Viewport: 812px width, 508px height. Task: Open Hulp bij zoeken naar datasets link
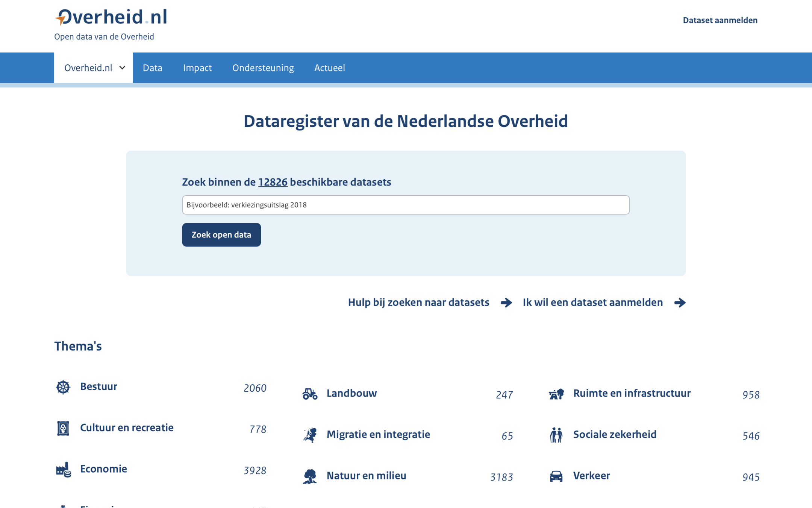click(x=418, y=303)
